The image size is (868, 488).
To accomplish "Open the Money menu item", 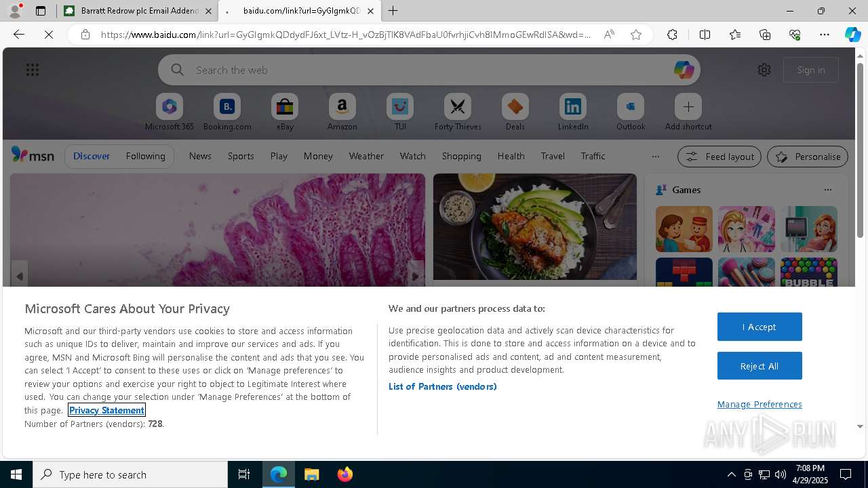I will tap(318, 156).
